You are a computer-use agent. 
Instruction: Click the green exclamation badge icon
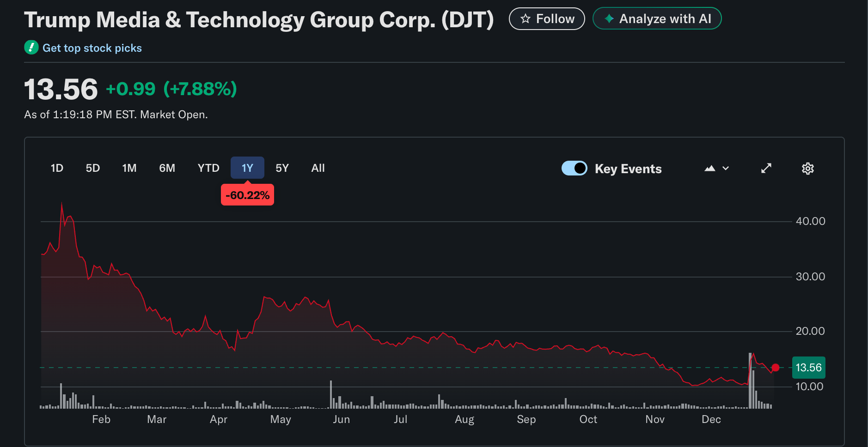click(31, 48)
